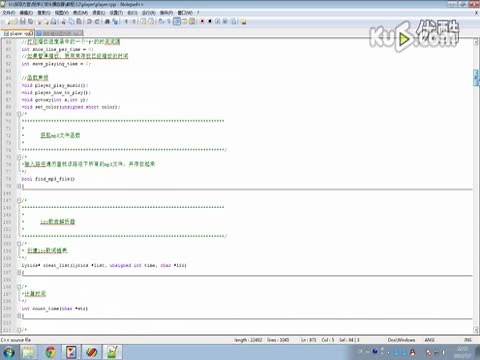
Task: Click the "int count_time(char *str)" code line
Action: (x=54, y=309)
